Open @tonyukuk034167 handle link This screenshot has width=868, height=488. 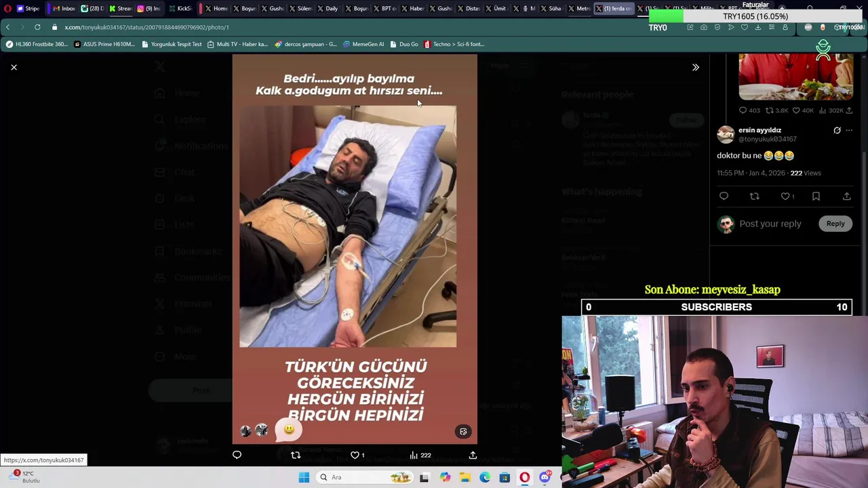(768, 139)
